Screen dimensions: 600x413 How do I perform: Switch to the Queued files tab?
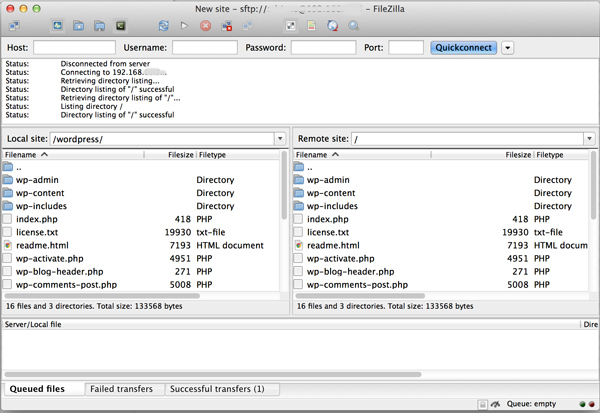(43, 389)
